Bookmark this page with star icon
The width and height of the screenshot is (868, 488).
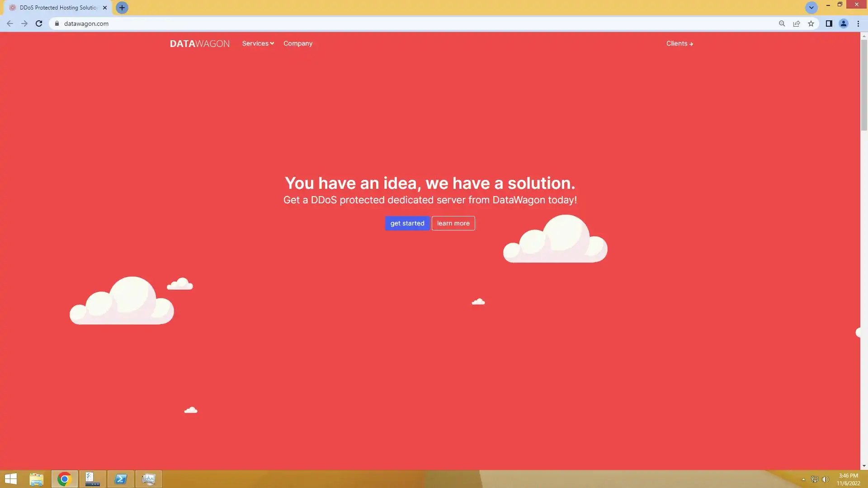(811, 23)
